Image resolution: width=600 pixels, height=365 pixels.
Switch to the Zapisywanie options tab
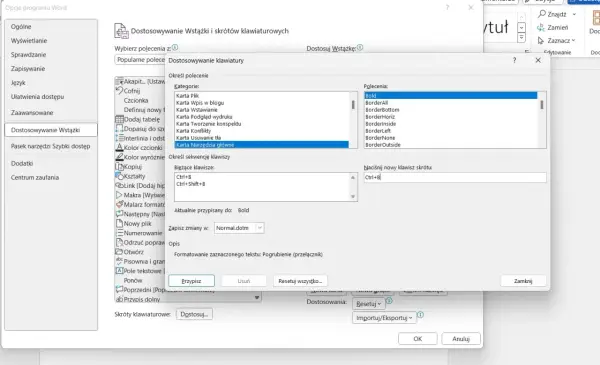tap(51, 68)
